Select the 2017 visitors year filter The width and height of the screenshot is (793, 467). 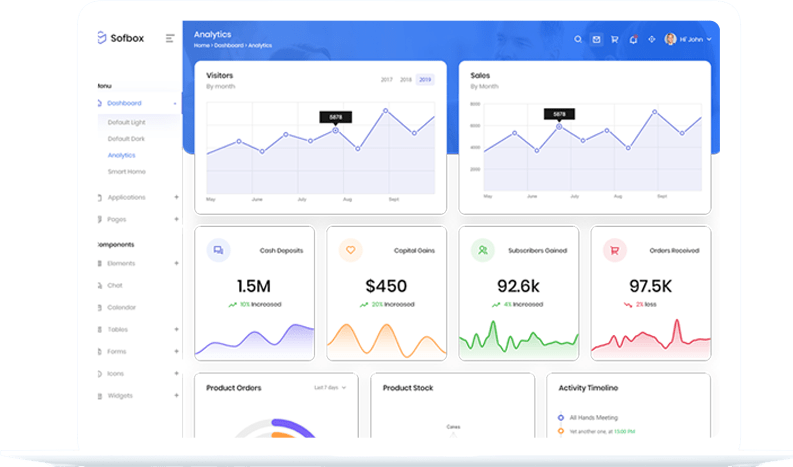(x=386, y=79)
